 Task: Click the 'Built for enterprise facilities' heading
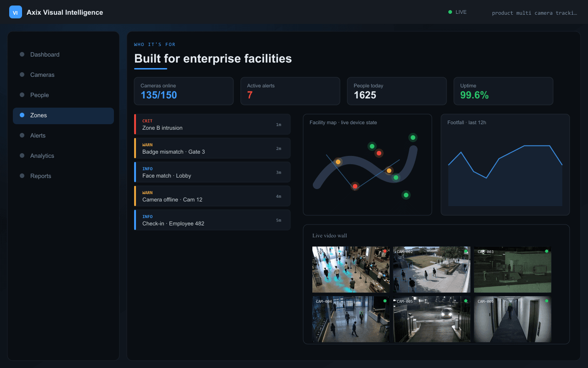(x=213, y=58)
